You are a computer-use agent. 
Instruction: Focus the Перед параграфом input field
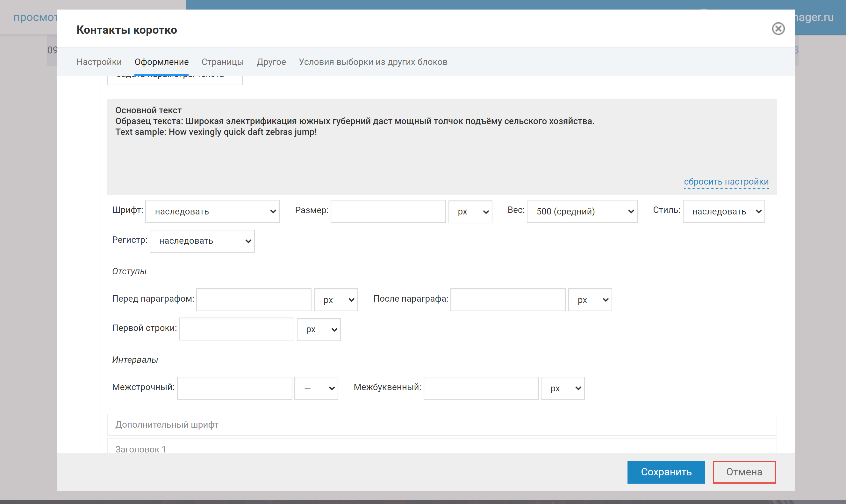[x=254, y=299]
